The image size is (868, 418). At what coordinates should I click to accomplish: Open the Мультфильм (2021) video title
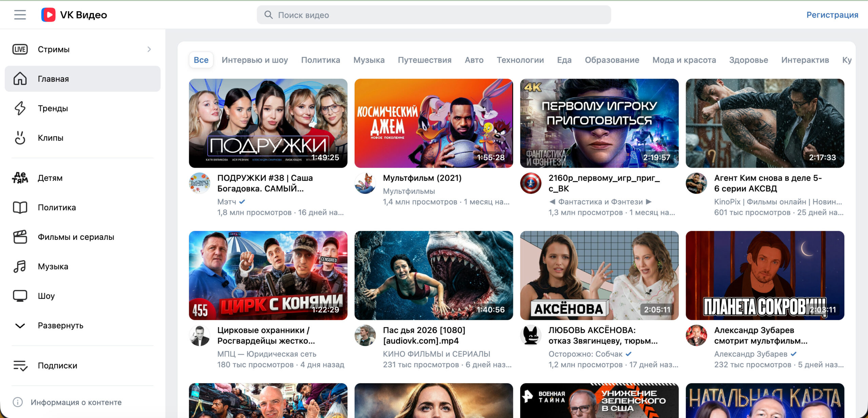coord(422,178)
